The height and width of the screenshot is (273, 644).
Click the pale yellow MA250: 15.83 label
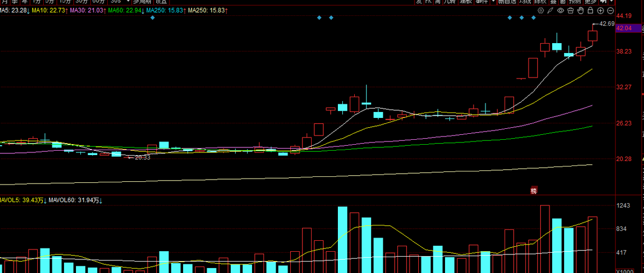[208, 11]
